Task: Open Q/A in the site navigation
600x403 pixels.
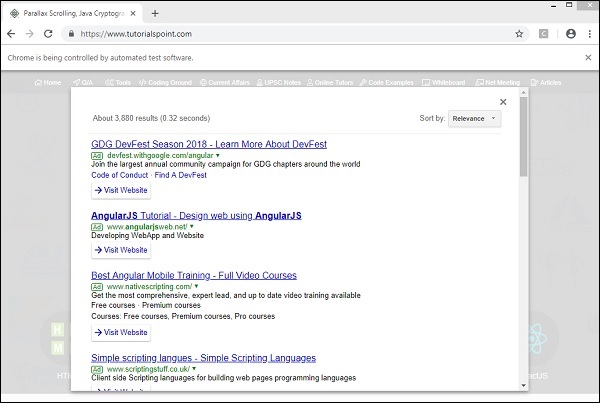Action: 83,82
